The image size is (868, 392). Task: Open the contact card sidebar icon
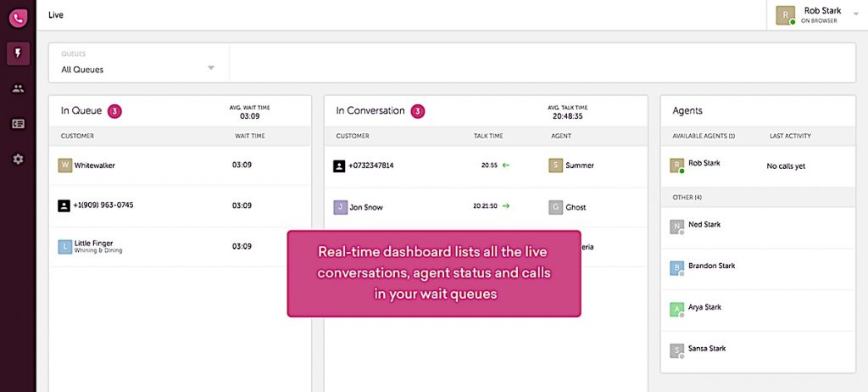pos(18,124)
